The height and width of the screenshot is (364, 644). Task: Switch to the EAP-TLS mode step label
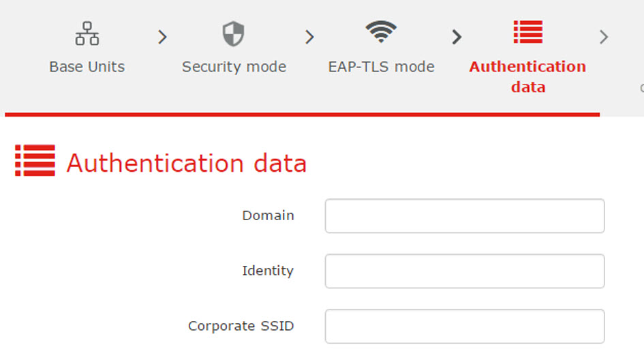point(381,67)
